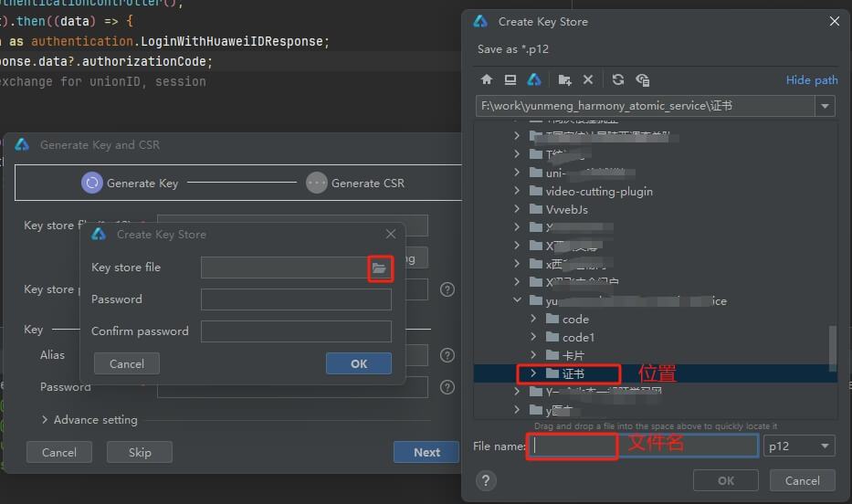Expand the 证书 folder chevron
The height and width of the screenshot is (504, 852).
533,373
